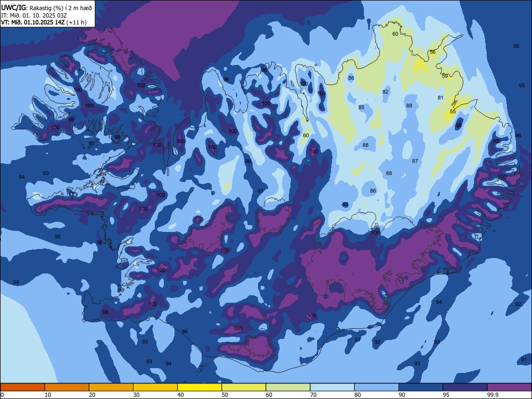
Task: Select the 20–30 amber legend swatch
Action: click(111, 387)
